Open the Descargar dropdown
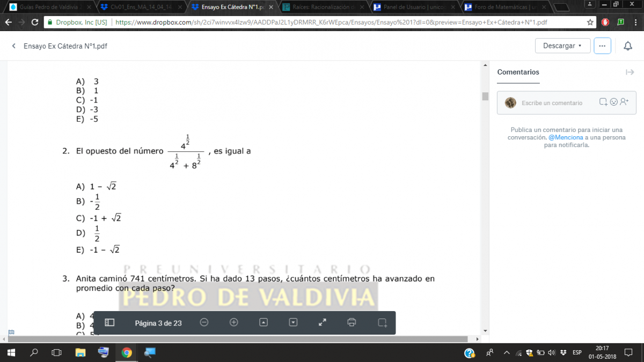644x362 pixels. click(562, 46)
